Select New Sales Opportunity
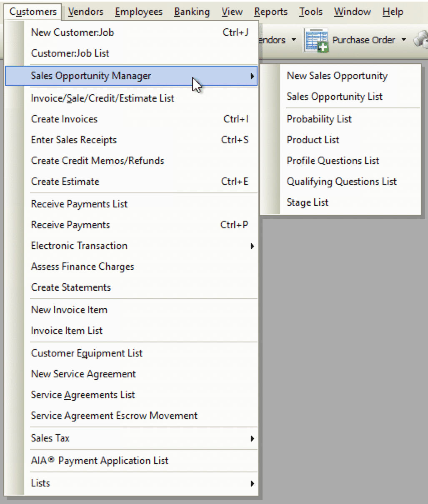This screenshot has width=428, height=504. [337, 76]
